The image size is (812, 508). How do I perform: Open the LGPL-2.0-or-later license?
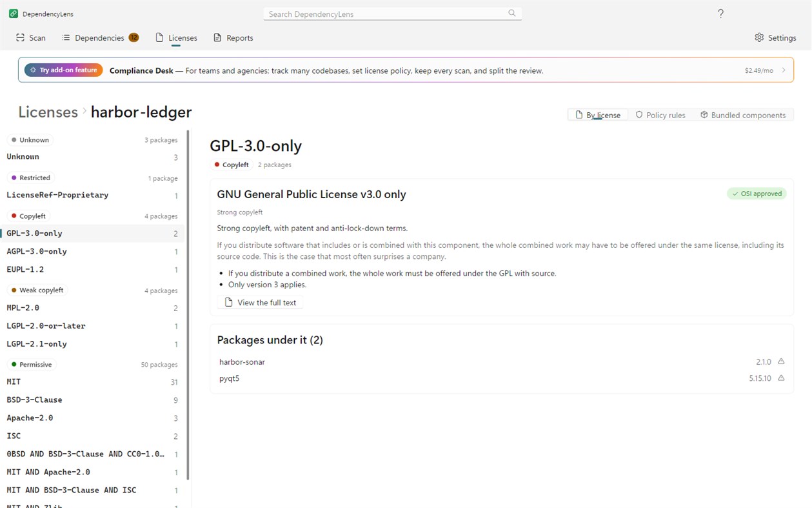pos(92,326)
